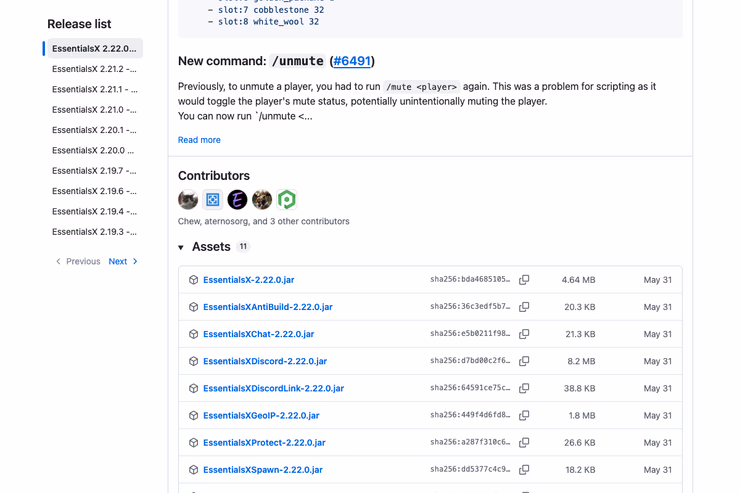This screenshot has width=740, height=493.
Task: Click package icon beside EssentialsXSpawn-2.22.0.jar
Action: tap(193, 470)
